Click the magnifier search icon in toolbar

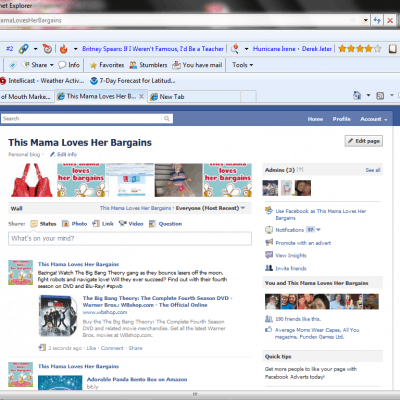point(235,49)
